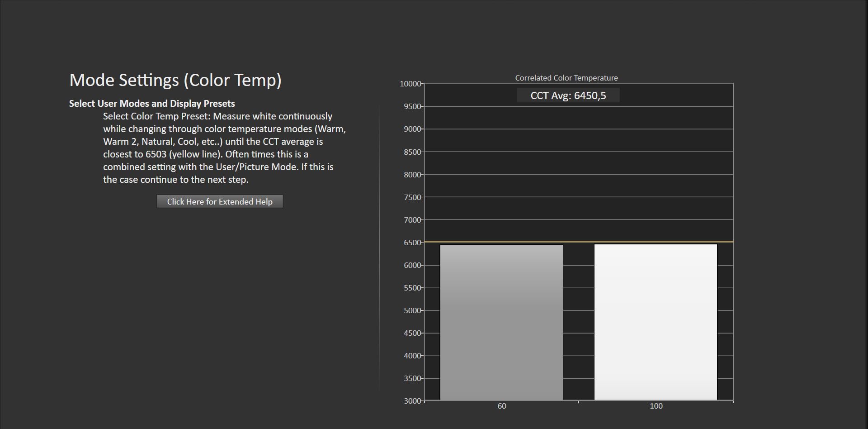Viewport: 868px width, 429px height.
Task: Click the 8000 axis label
Action: [x=412, y=175]
